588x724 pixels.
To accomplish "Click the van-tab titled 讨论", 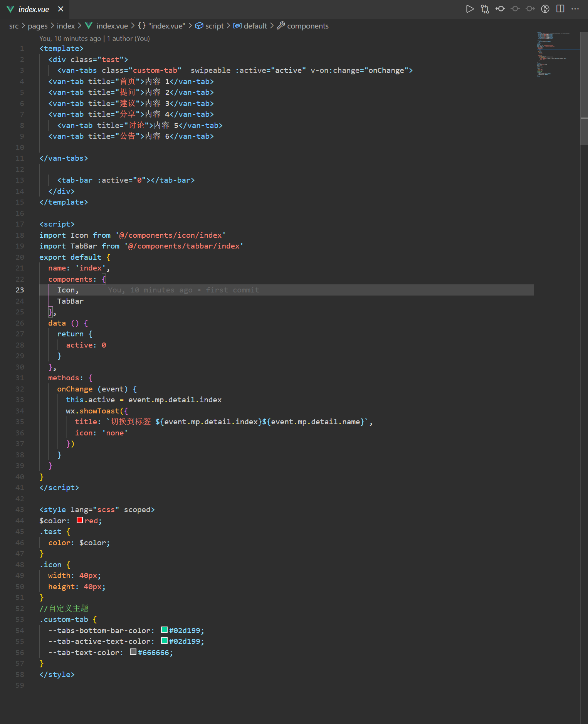I will point(140,126).
